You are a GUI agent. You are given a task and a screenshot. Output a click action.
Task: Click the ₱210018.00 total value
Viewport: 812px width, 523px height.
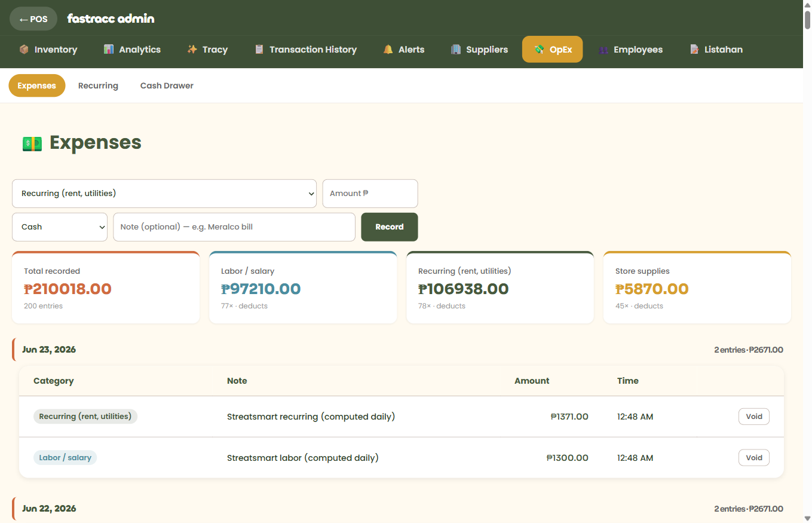(x=68, y=289)
